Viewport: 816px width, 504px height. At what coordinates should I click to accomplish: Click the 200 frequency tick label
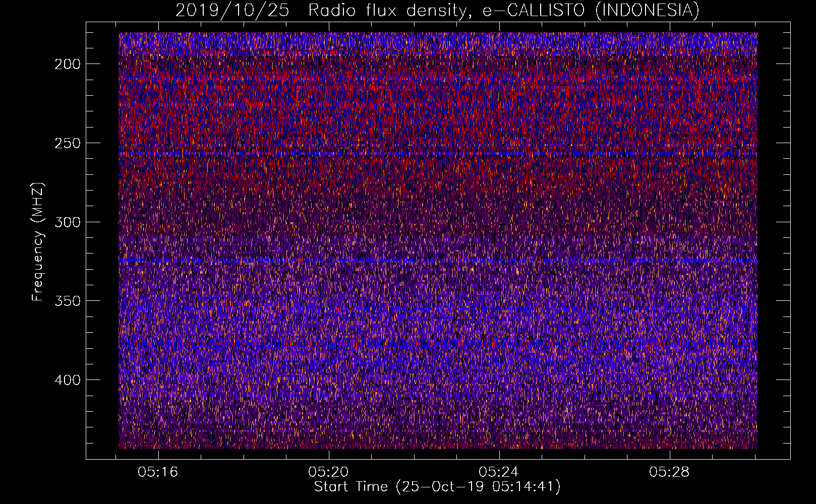[68, 64]
